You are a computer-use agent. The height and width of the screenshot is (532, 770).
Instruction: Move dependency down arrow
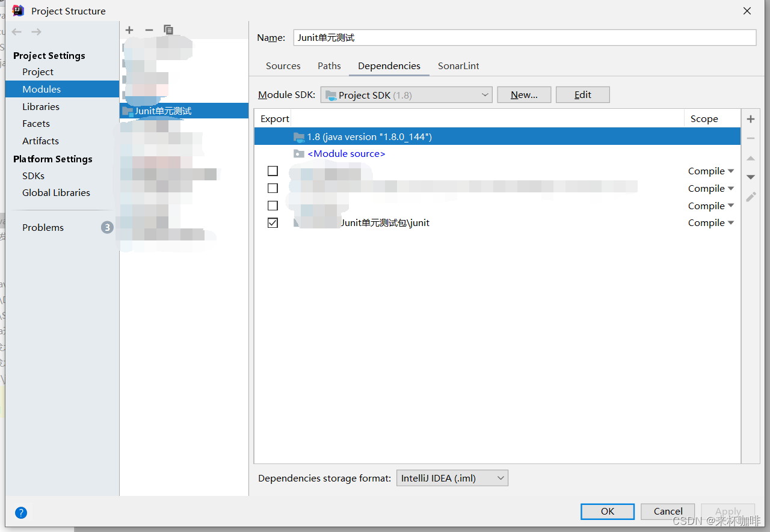click(x=751, y=177)
